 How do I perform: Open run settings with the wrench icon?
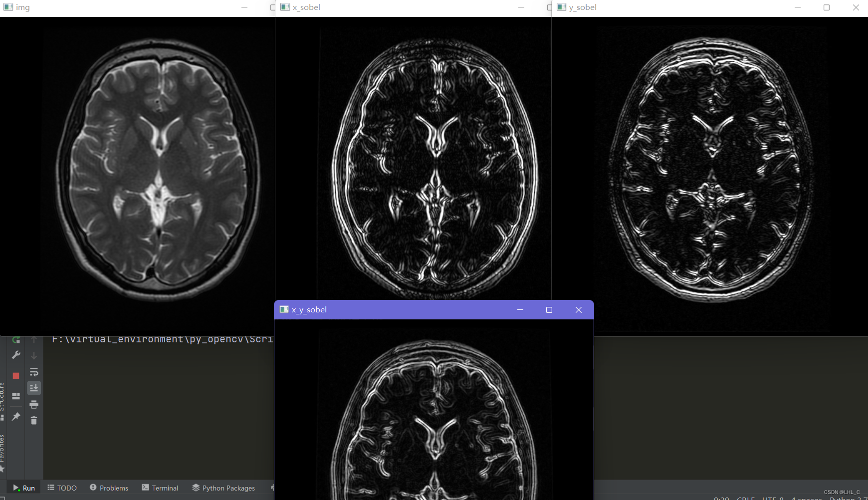[16, 355]
